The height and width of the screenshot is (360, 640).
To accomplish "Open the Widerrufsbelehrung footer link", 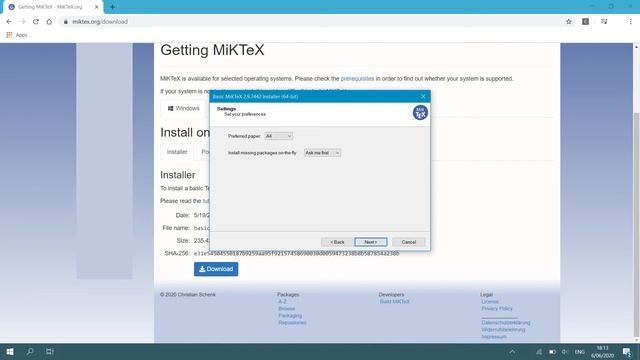I will coord(503,329).
